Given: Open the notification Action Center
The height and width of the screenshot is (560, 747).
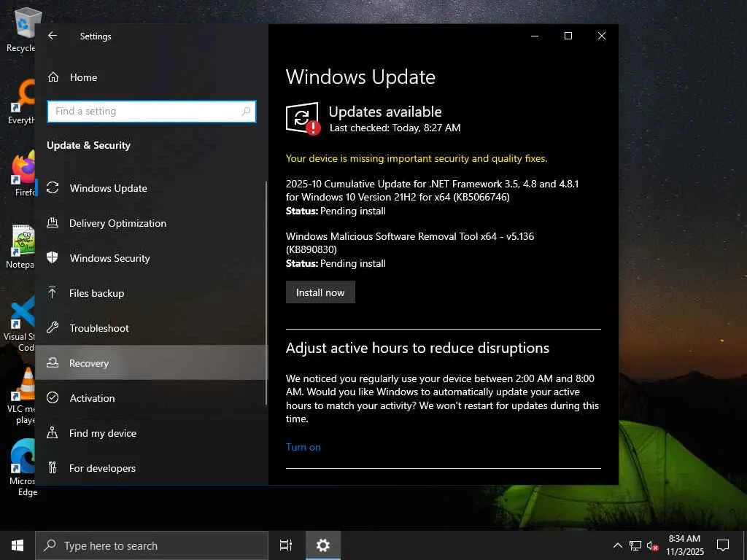Looking at the screenshot, I should tap(723, 545).
